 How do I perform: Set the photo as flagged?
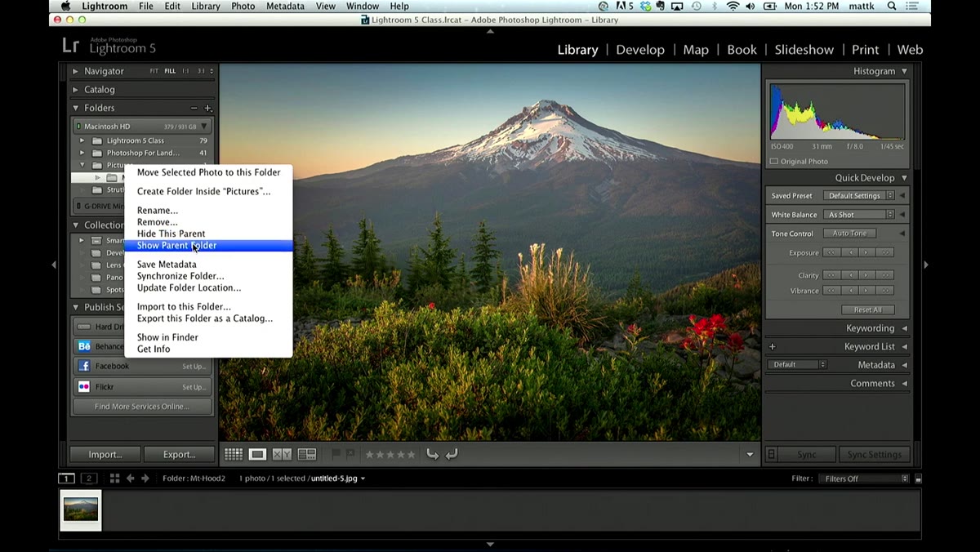tap(336, 454)
